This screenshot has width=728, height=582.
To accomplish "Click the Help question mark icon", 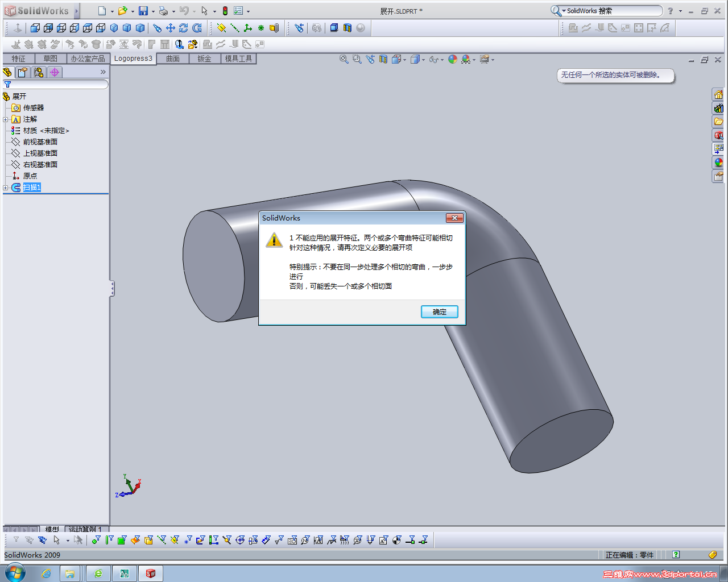I will click(671, 11).
